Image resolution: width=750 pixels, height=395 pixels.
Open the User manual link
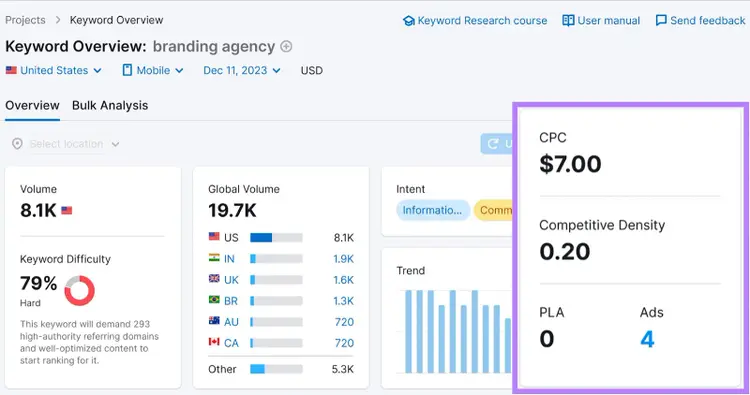point(608,21)
